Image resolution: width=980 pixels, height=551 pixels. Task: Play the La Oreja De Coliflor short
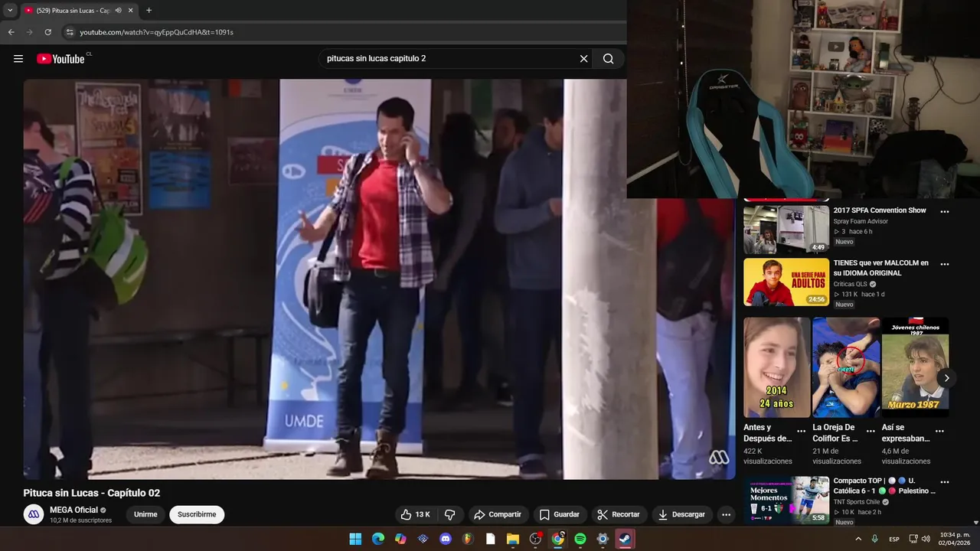[846, 367]
